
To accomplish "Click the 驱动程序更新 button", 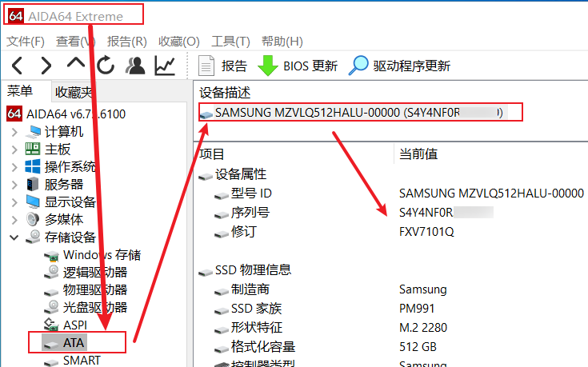I will click(399, 66).
